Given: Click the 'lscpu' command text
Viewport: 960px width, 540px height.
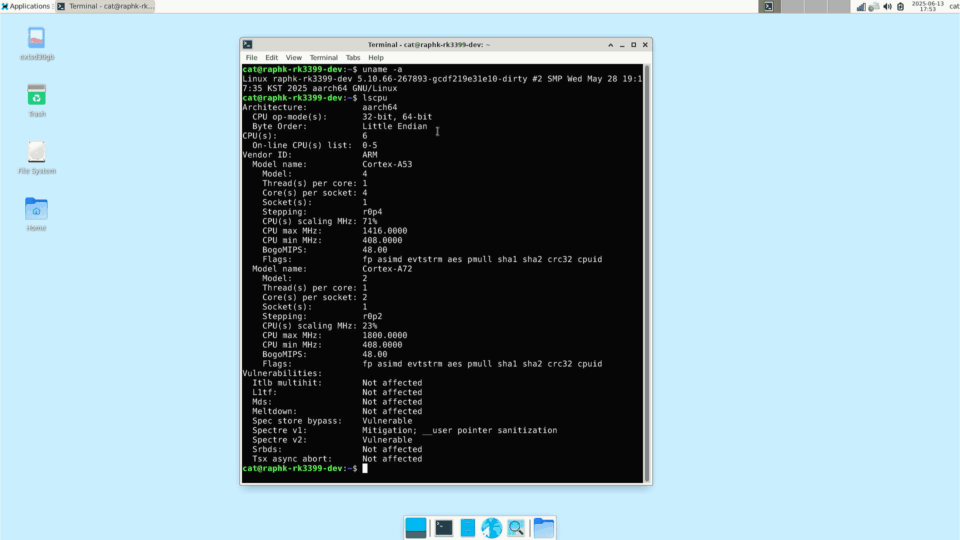Looking at the screenshot, I should [x=375, y=98].
